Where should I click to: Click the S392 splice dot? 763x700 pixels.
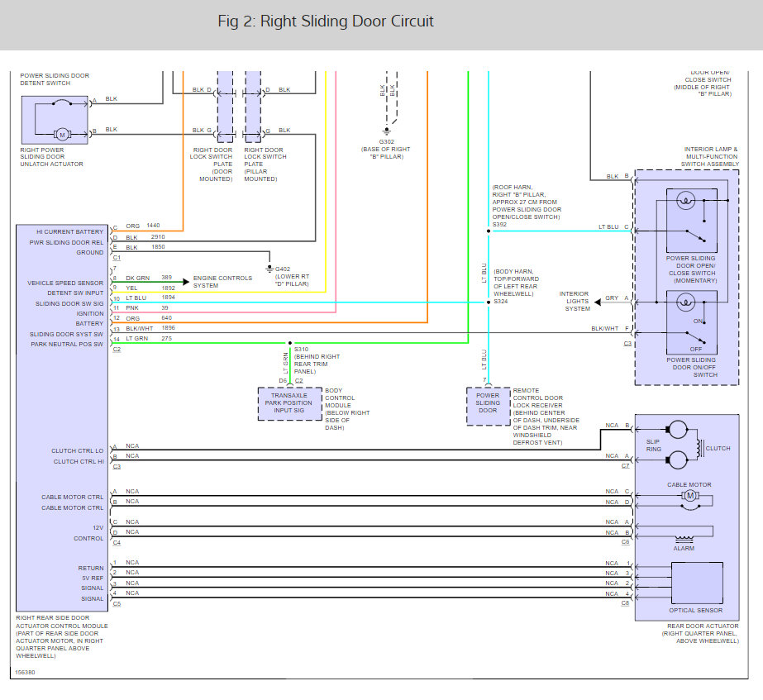(x=489, y=231)
